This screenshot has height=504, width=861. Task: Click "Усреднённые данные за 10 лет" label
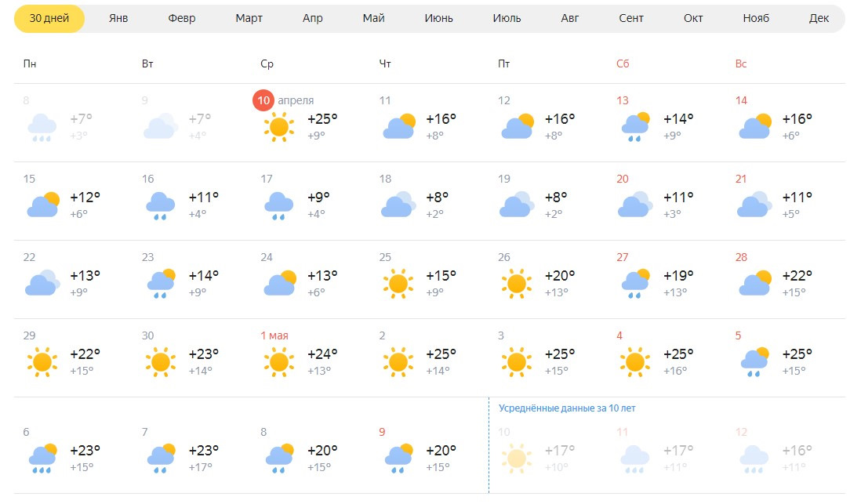567,408
